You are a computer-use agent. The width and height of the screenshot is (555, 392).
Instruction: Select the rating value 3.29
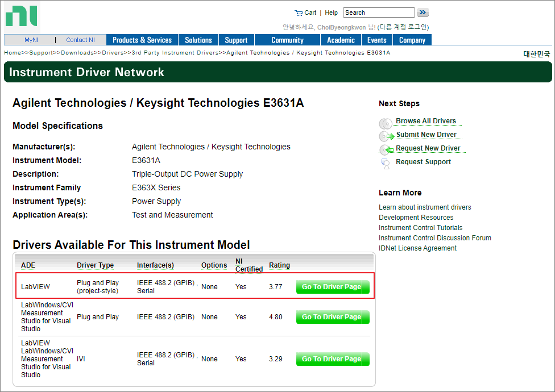275,359
